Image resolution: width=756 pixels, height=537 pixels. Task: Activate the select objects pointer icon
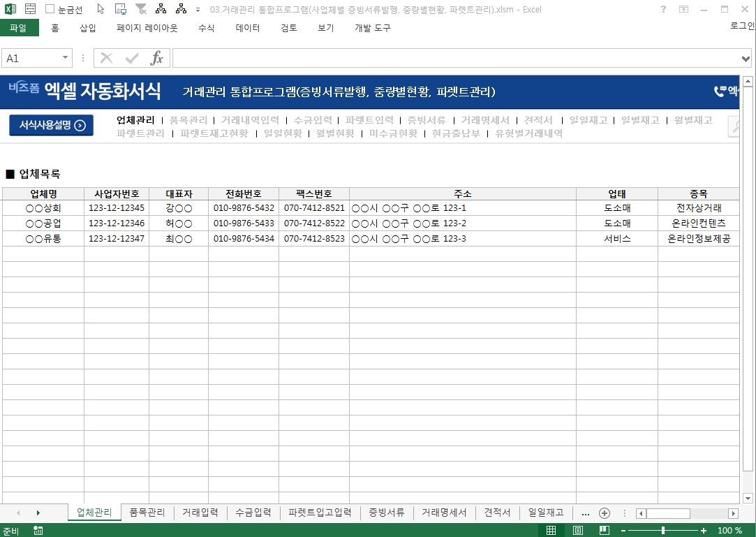(x=101, y=8)
